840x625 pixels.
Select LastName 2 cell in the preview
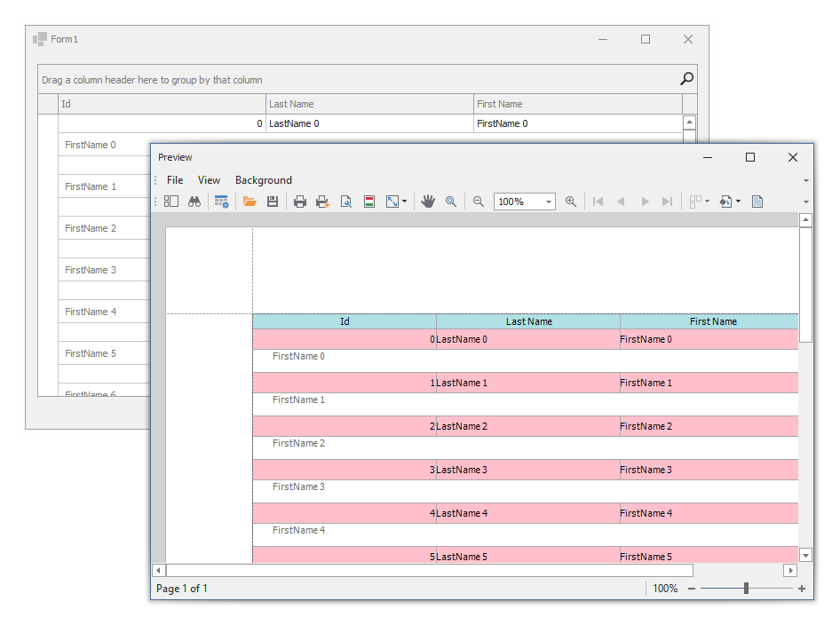click(x=528, y=426)
